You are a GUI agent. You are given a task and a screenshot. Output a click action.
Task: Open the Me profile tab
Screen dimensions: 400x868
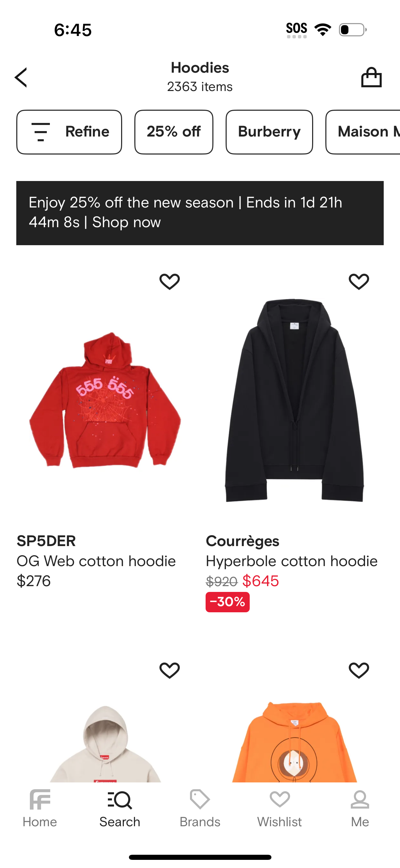360,809
